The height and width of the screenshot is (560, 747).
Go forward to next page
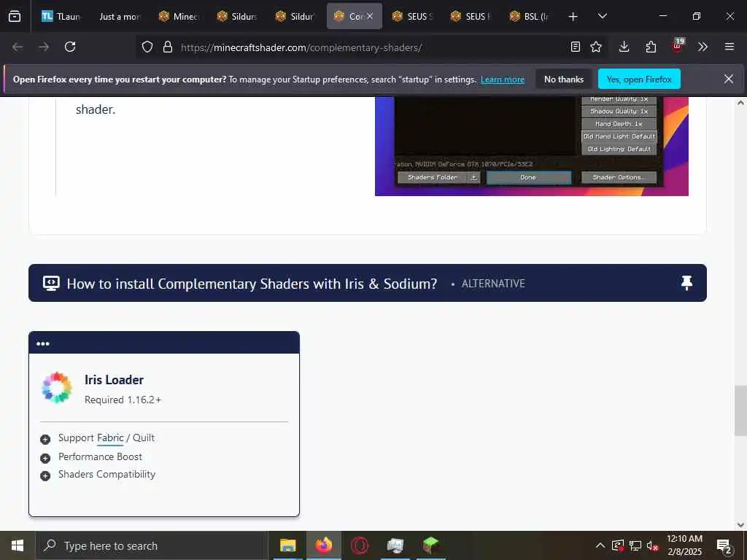(x=44, y=47)
